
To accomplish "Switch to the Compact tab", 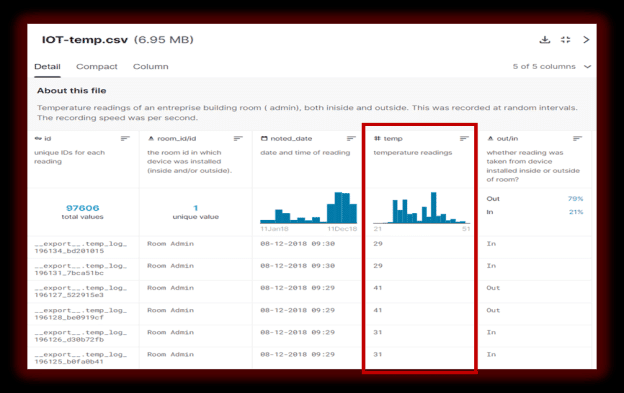I will [97, 66].
